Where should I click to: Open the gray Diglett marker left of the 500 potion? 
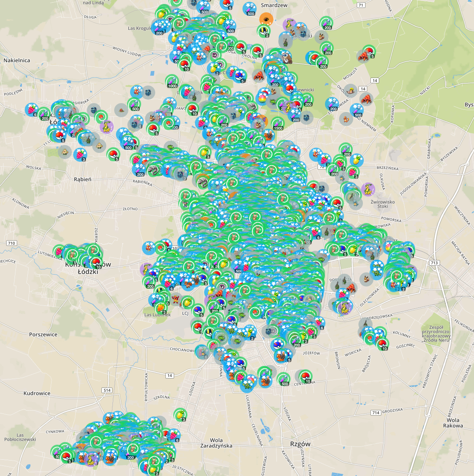click(x=121, y=110)
